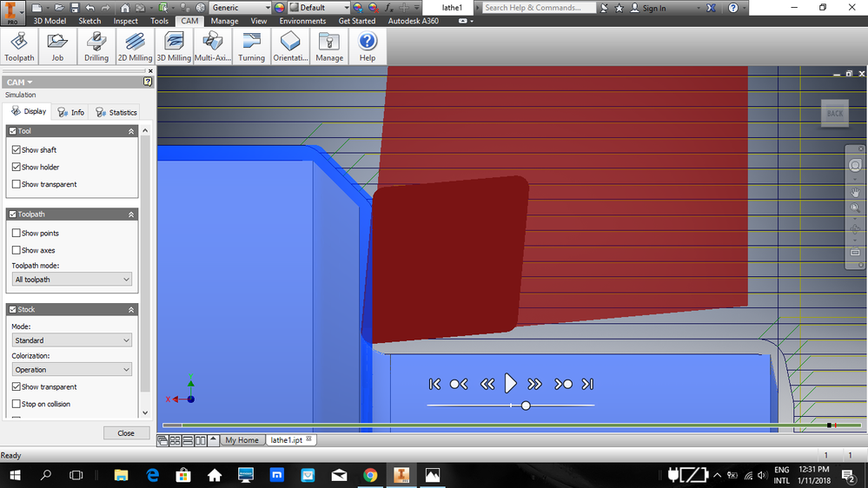This screenshot has height=488, width=868.
Task: Jump to start of simulation
Action: pyautogui.click(x=434, y=384)
